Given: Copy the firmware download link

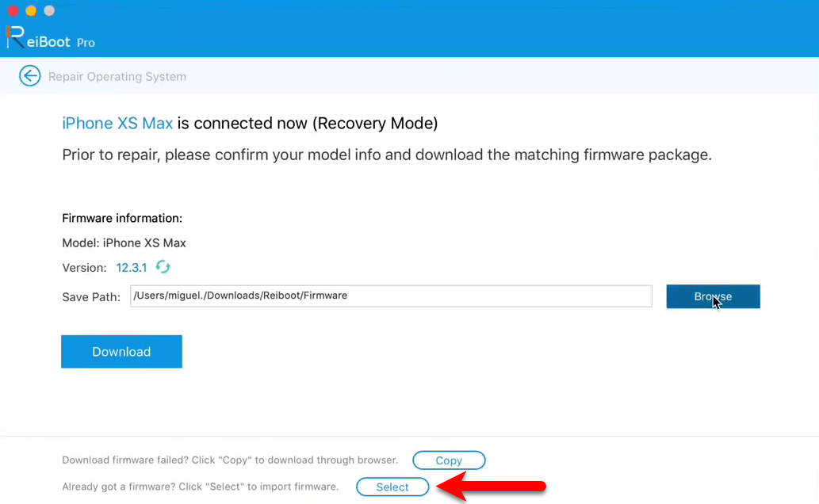Looking at the screenshot, I should coord(449,460).
